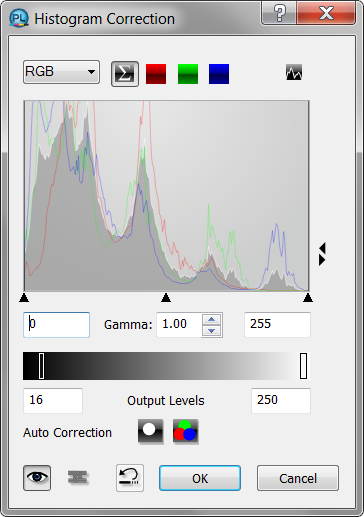Viewport: 364px width, 517px height.
Task: Click the black input level triangle marker
Action: click(24, 297)
